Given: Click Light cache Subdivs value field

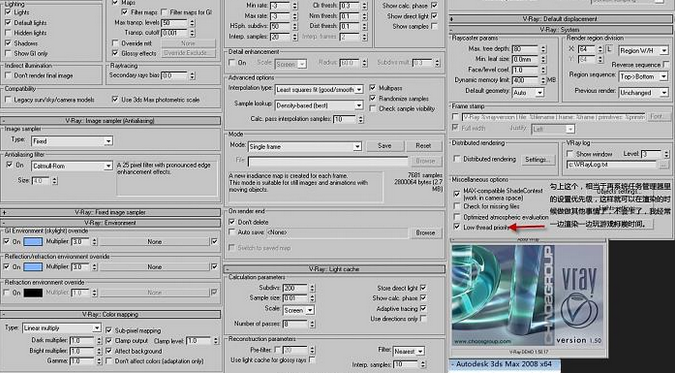Looking at the screenshot, I should pyautogui.click(x=295, y=288).
